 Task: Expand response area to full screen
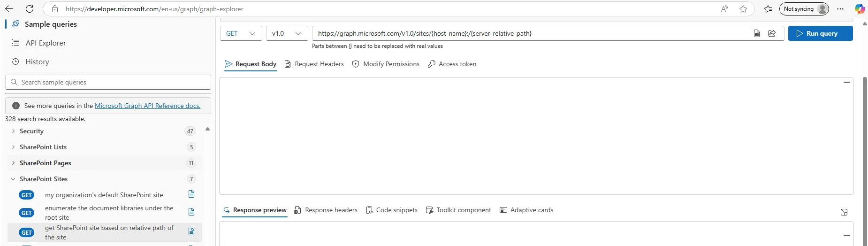pyautogui.click(x=844, y=212)
